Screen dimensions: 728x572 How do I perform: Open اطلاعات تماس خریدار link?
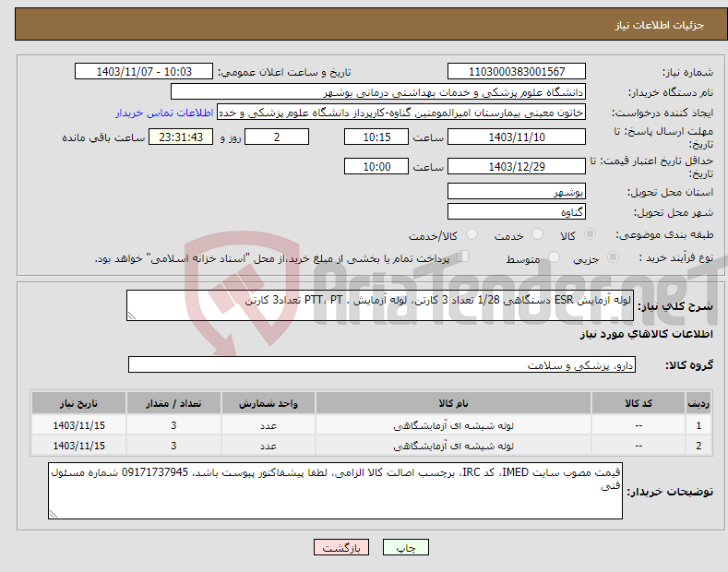click(164, 113)
